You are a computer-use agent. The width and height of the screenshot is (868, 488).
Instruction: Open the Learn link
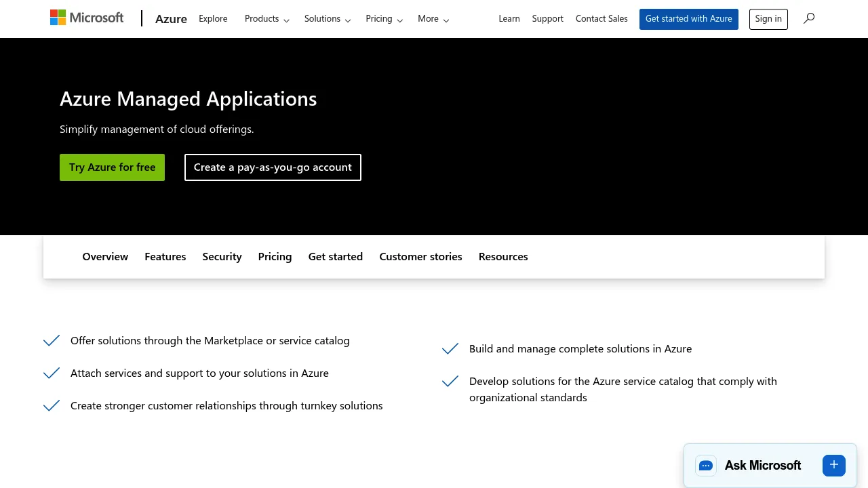coord(509,19)
